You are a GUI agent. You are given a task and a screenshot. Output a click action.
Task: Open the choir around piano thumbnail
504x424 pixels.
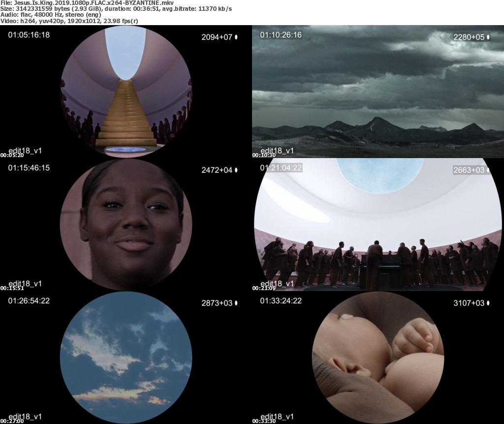pos(378,224)
